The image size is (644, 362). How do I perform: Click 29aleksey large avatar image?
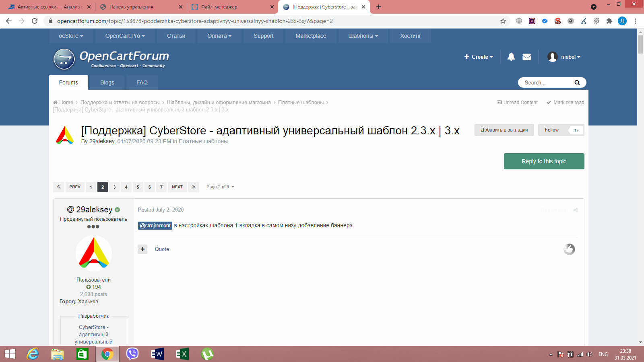point(94,253)
